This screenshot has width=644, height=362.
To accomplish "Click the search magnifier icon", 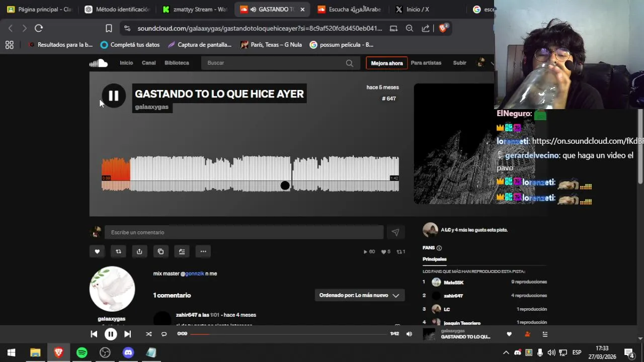I will point(349,63).
